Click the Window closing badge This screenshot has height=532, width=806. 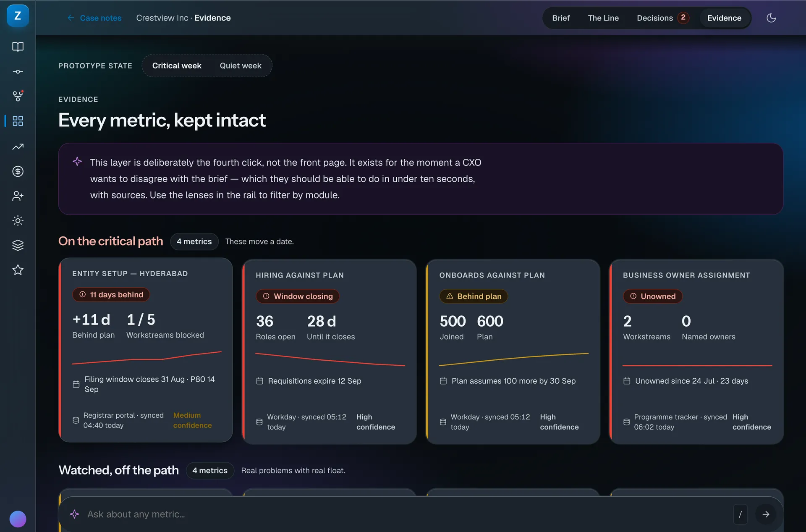(x=298, y=296)
